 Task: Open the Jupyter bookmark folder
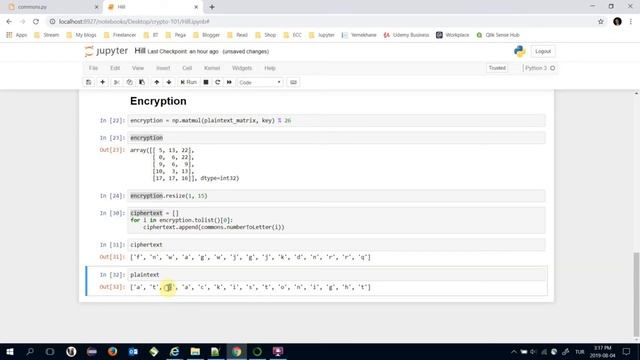(x=322, y=35)
